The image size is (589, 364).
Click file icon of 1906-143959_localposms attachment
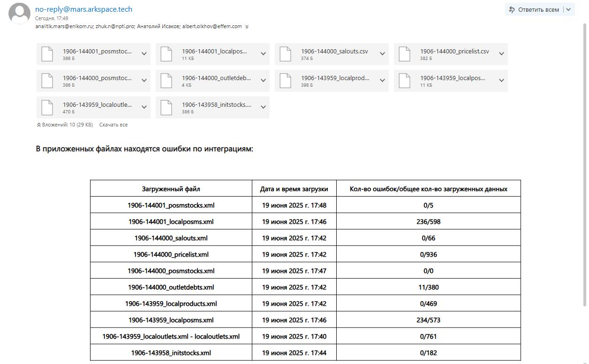point(404,81)
